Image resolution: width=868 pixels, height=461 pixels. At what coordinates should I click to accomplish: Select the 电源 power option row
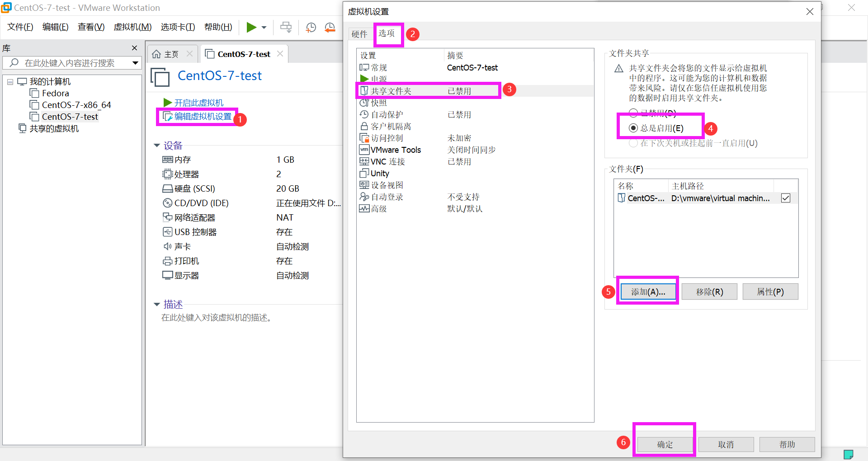[x=475, y=79]
